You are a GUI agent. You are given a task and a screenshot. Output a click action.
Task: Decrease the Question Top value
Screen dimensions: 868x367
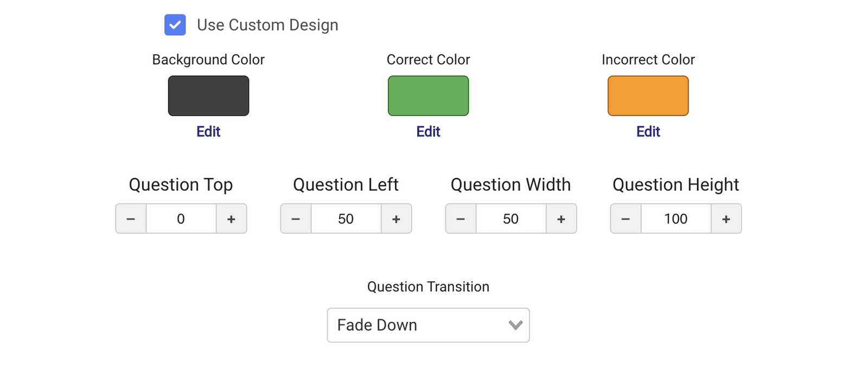tap(131, 219)
